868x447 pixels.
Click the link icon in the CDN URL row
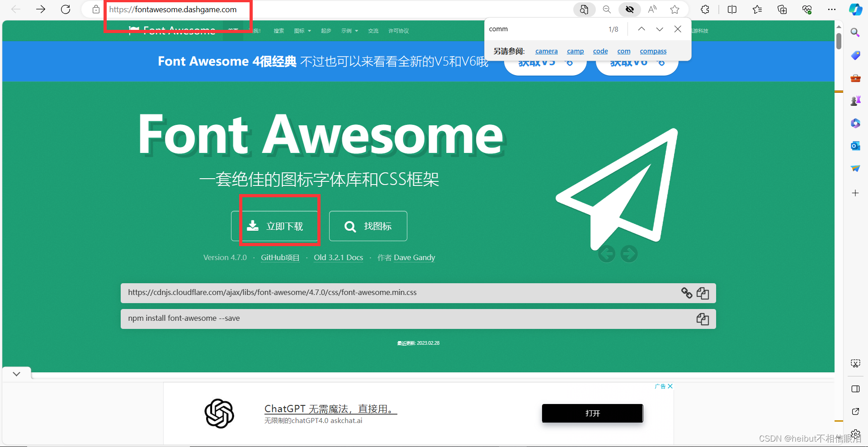[x=687, y=293]
